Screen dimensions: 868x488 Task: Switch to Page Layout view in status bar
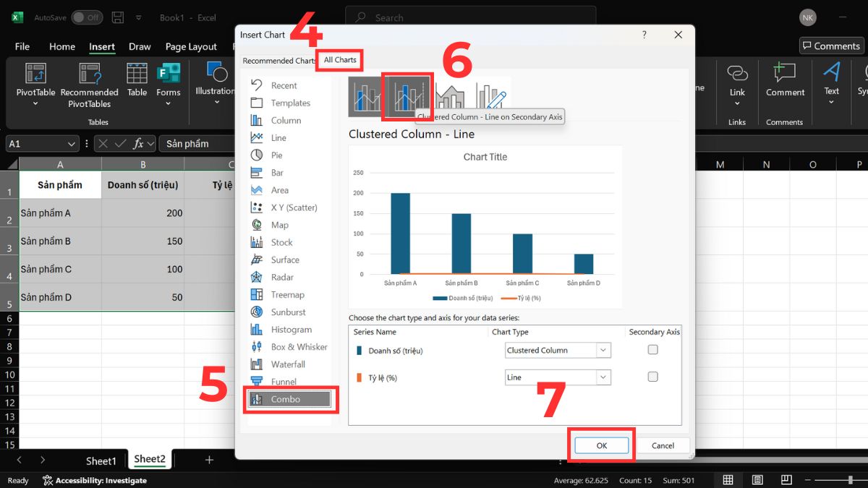(757, 480)
